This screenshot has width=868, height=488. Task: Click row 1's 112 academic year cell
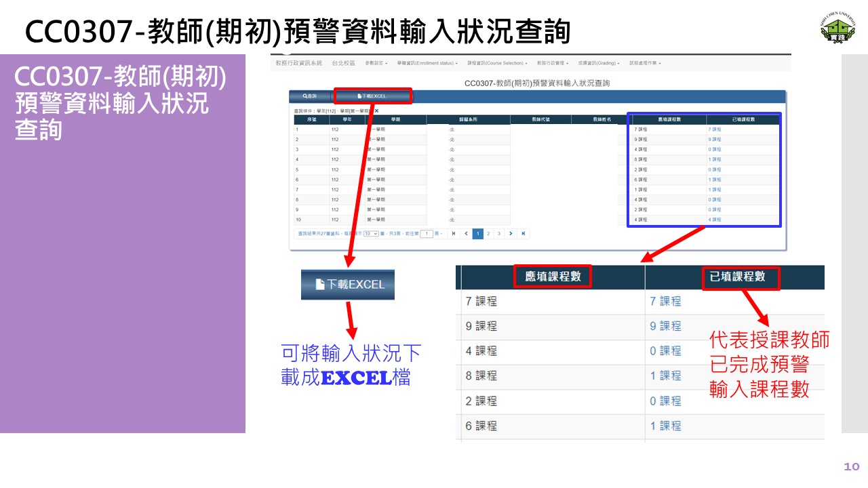pyautogui.click(x=347, y=129)
